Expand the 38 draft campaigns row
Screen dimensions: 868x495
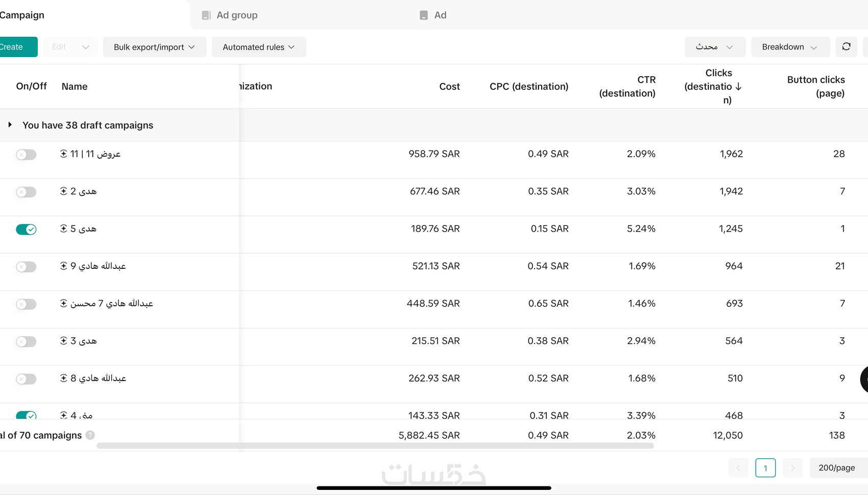(x=10, y=125)
